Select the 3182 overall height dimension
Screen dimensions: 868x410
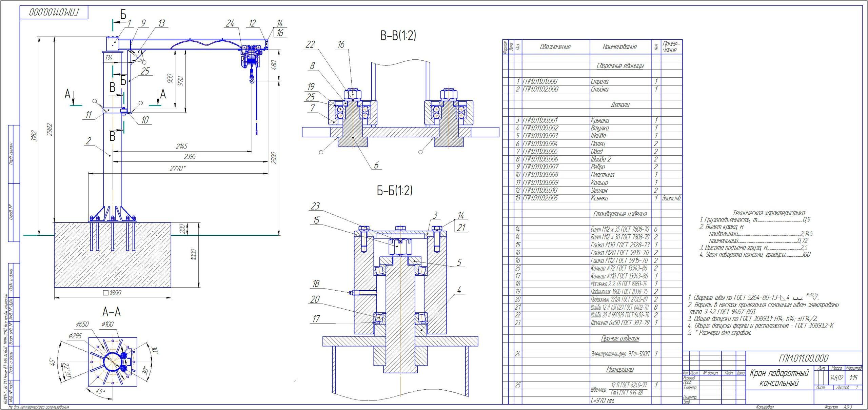[34, 136]
